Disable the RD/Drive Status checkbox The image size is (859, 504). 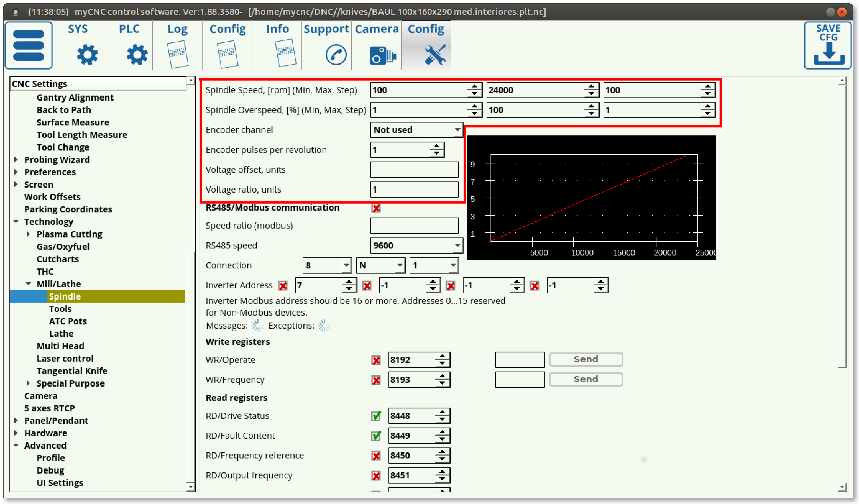point(376,416)
